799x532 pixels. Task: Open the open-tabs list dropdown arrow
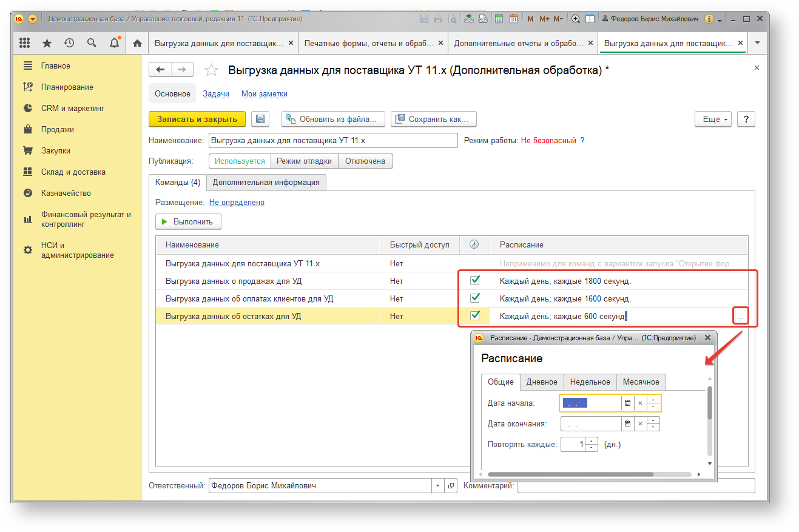[x=757, y=43]
